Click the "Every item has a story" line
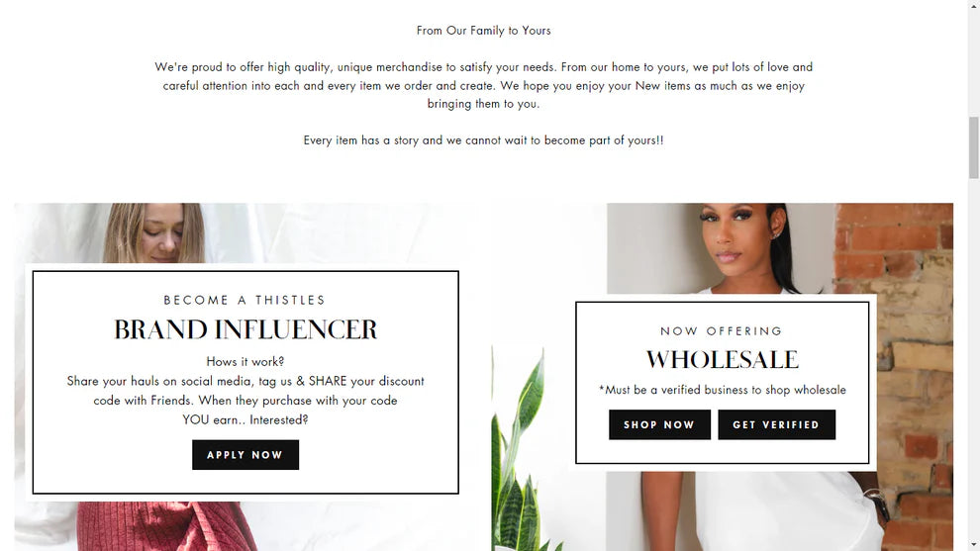980x551 pixels. pyautogui.click(x=484, y=140)
